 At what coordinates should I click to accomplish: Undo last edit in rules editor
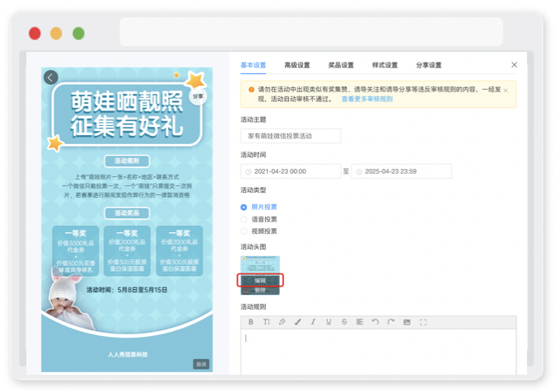[375, 322]
